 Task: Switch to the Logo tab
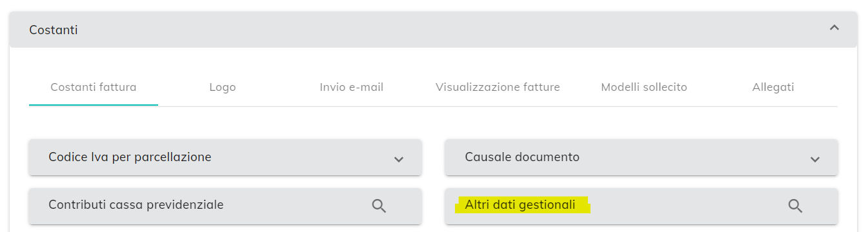223,87
